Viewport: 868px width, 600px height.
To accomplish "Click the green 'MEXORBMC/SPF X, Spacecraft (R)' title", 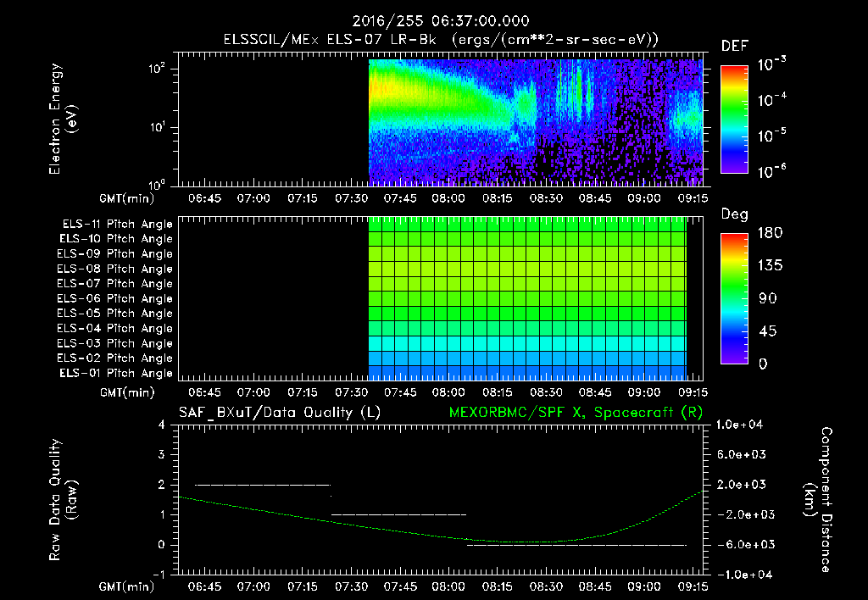I will [x=576, y=413].
